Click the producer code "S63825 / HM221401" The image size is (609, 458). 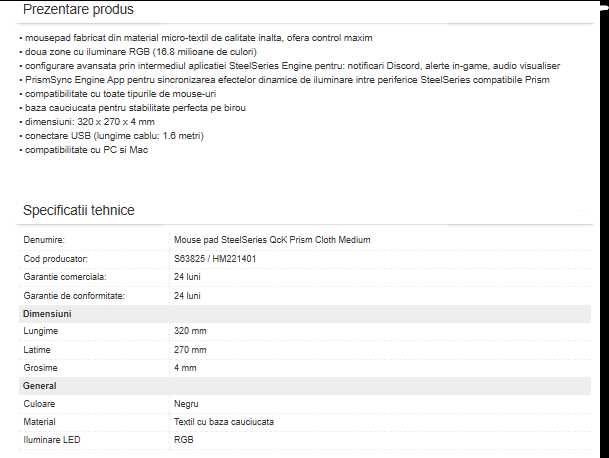coord(214,258)
